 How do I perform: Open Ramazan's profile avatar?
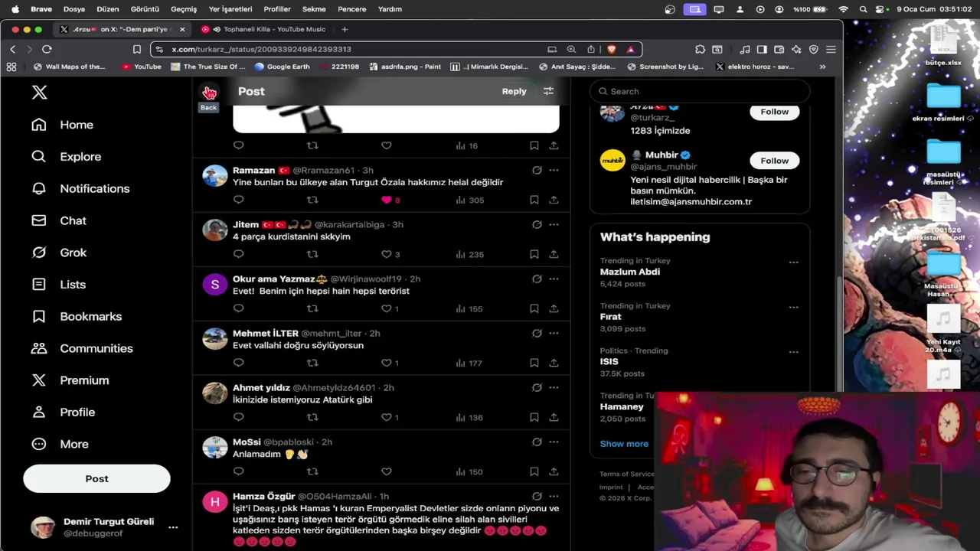pyautogui.click(x=215, y=176)
